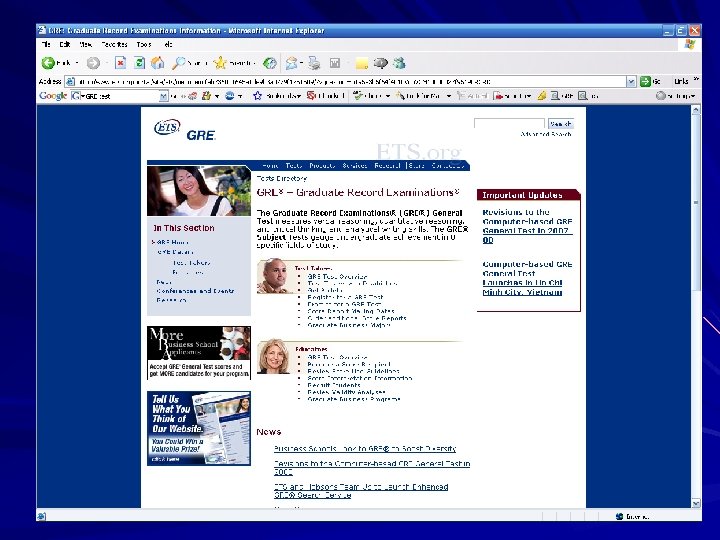Open the Business Schools Look to GRE news link
Viewport: 720px width, 540px height.
(365, 449)
